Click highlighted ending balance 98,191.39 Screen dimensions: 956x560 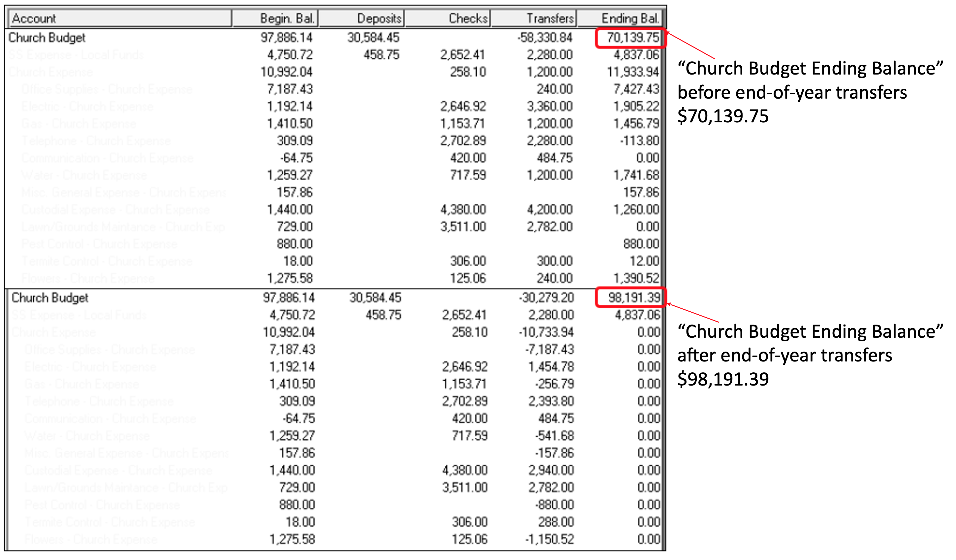(634, 297)
